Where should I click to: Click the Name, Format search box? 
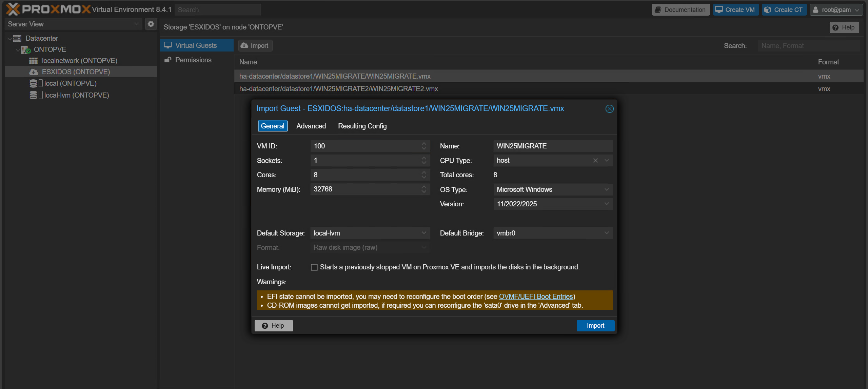809,46
